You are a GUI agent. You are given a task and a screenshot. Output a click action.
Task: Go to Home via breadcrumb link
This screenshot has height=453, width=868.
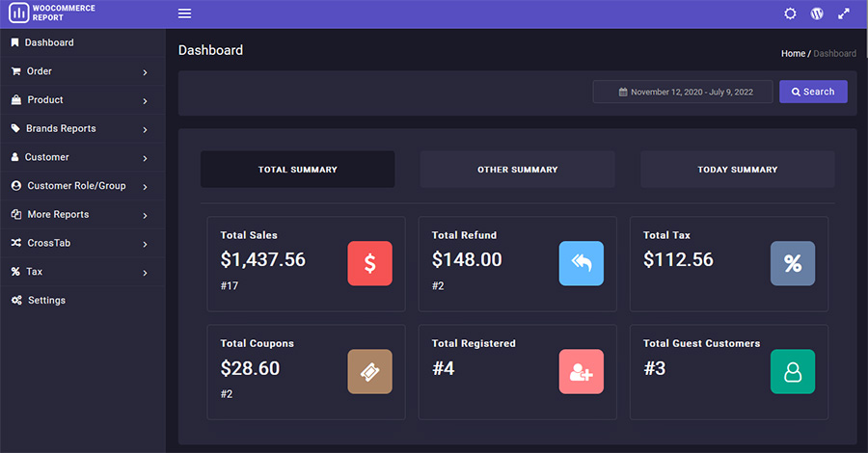(x=793, y=54)
